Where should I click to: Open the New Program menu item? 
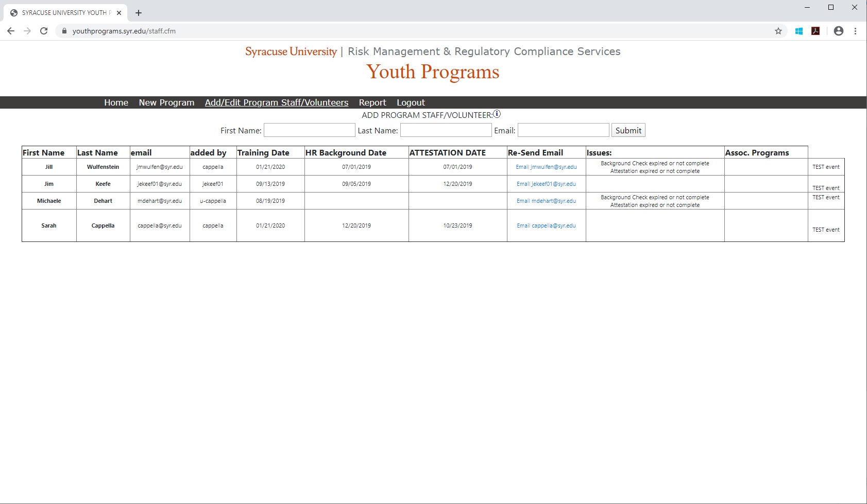point(166,102)
